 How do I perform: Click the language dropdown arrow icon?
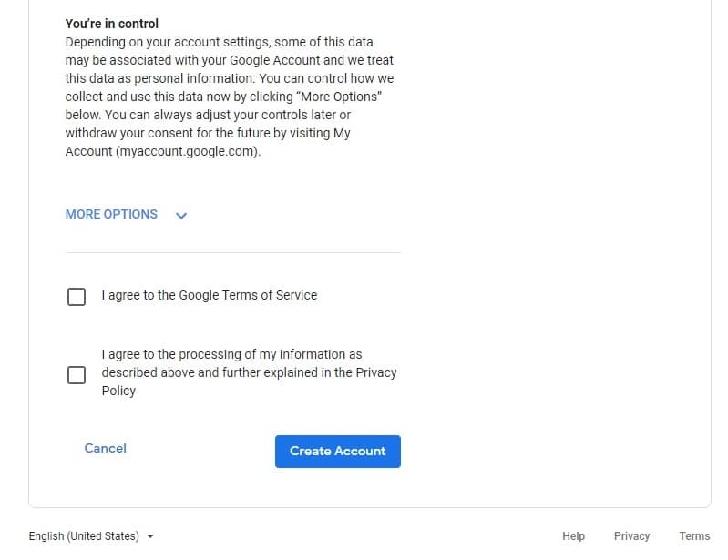click(x=150, y=536)
